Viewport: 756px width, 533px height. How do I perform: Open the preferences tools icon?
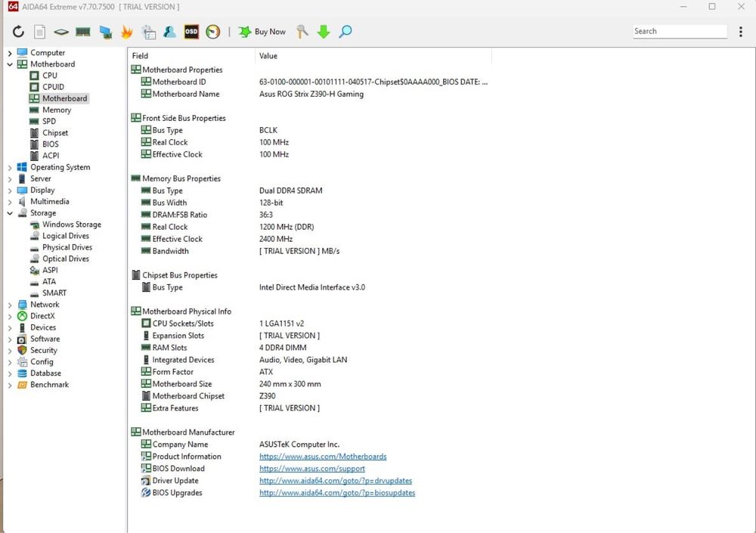pyautogui.click(x=302, y=32)
